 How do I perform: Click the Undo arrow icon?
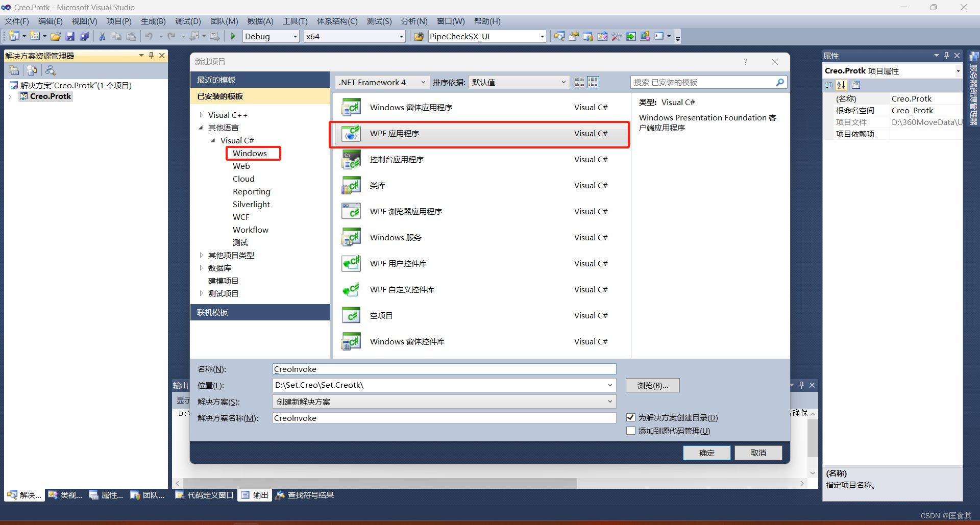coord(149,36)
